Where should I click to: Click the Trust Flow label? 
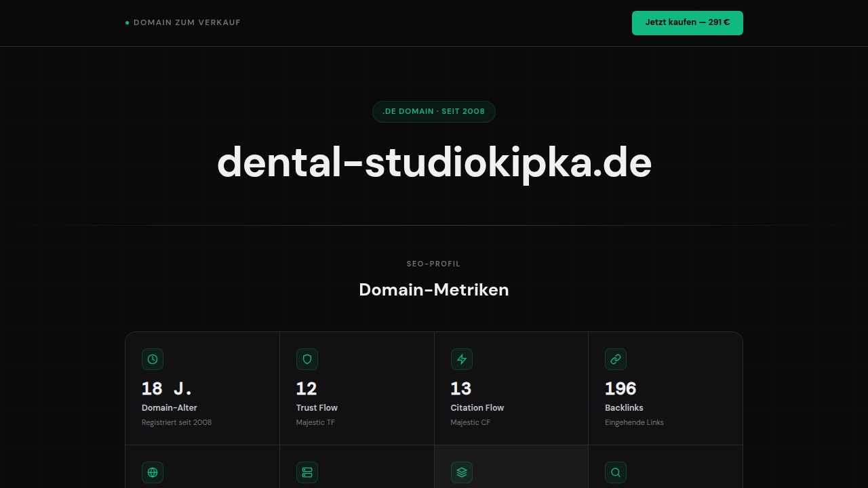[x=317, y=407]
